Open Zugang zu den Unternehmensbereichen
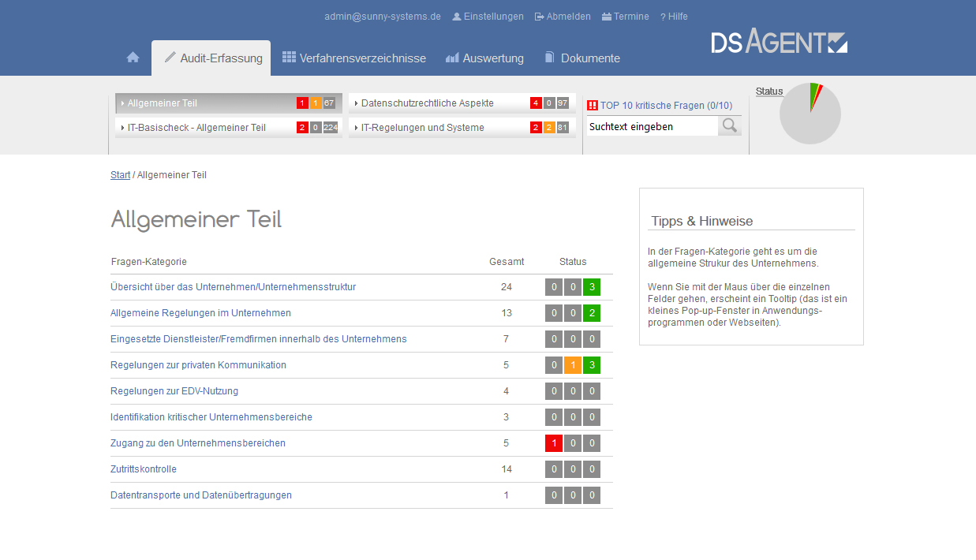 pos(198,443)
